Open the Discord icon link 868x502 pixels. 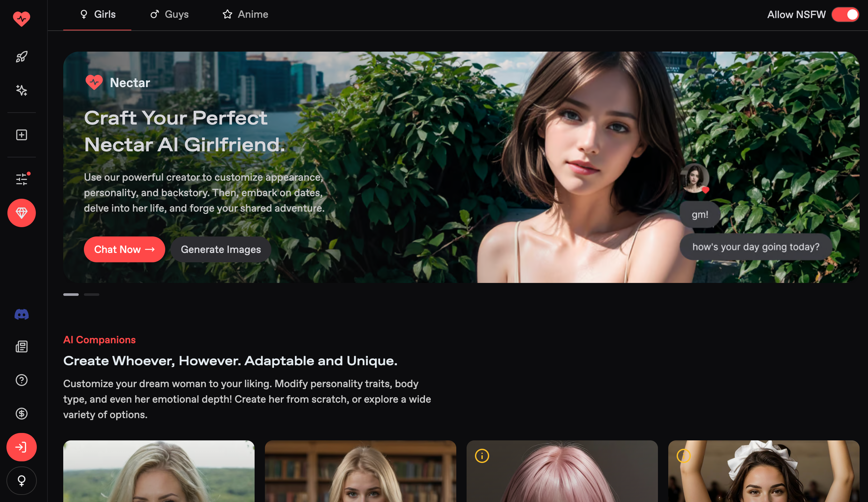[x=21, y=314]
